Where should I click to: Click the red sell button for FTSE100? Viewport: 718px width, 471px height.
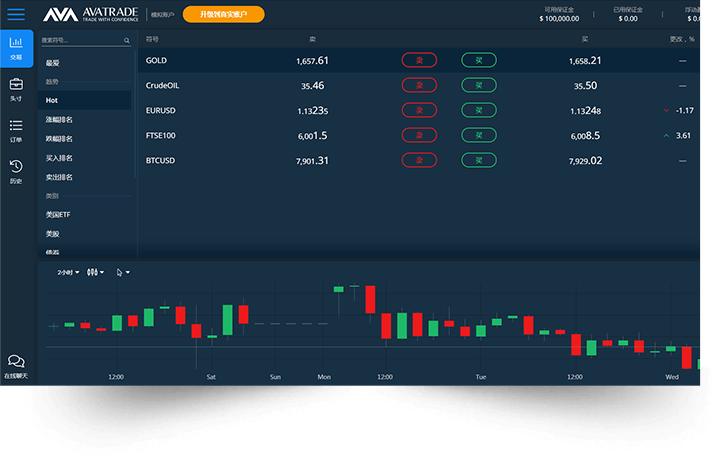pyautogui.click(x=419, y=135)
